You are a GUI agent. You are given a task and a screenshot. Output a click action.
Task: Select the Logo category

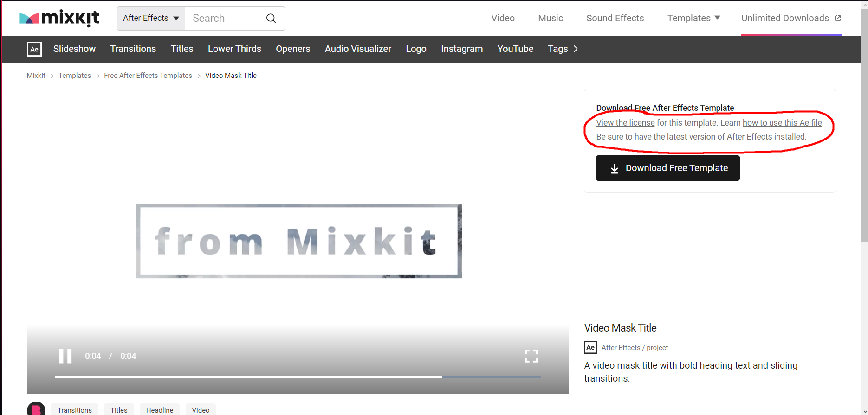pos(416,49)
